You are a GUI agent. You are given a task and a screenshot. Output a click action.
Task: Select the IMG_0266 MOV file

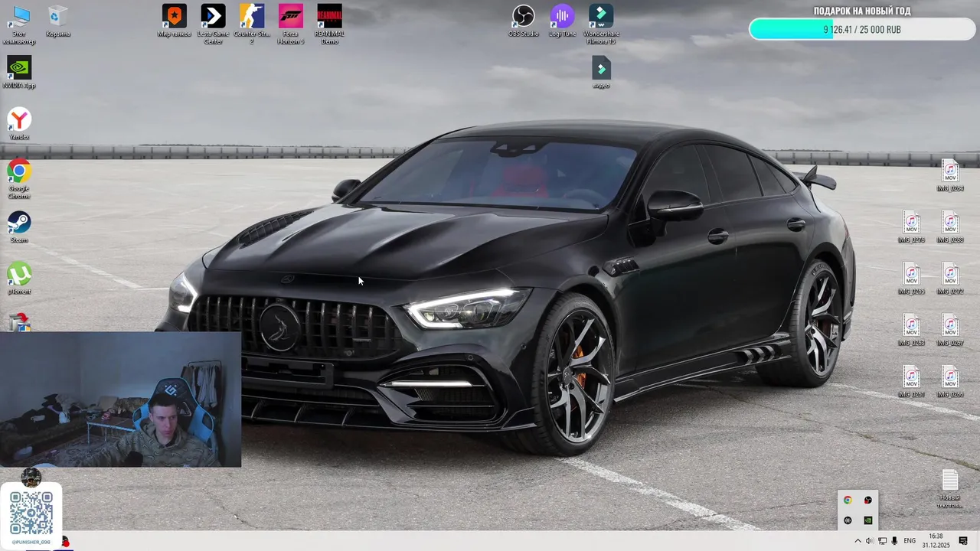click(x=950, y=382)
